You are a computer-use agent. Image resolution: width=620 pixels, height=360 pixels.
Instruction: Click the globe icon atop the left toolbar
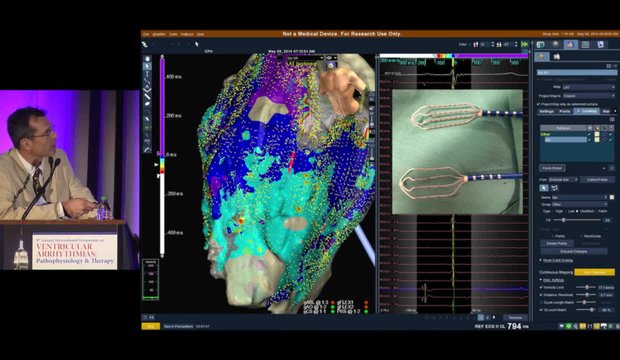[147, 59]
